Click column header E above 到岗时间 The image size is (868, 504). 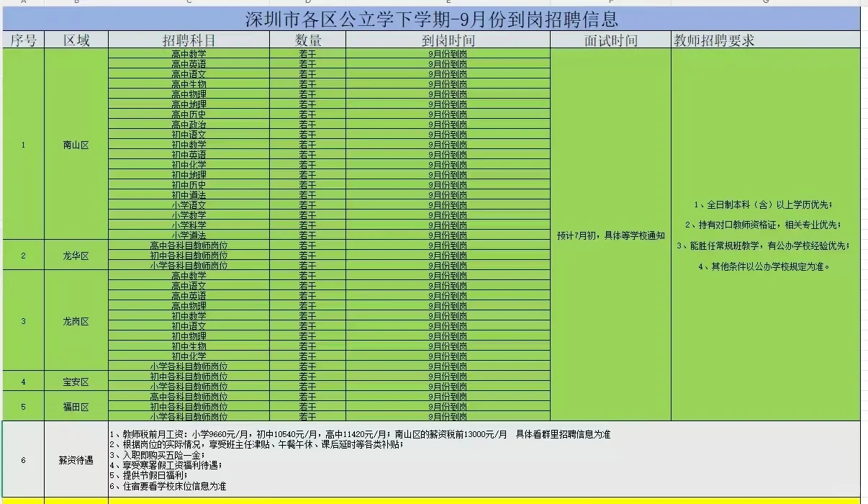446,4
